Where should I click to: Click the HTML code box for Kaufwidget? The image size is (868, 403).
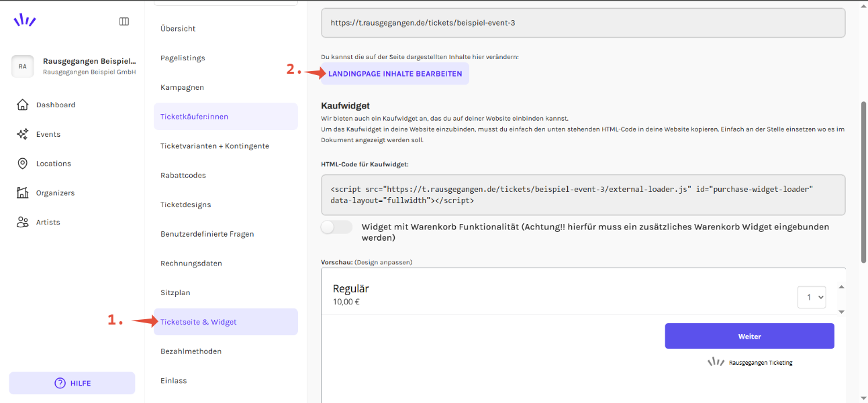583,195
